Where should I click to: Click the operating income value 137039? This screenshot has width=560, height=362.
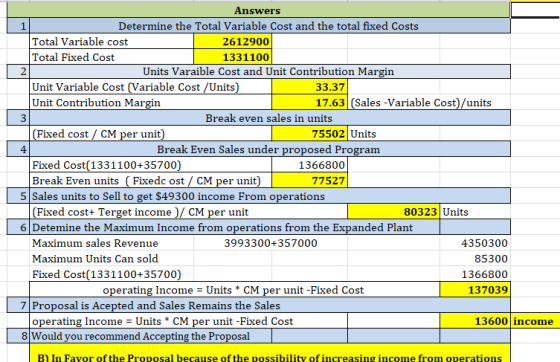(x=475, y=290)
